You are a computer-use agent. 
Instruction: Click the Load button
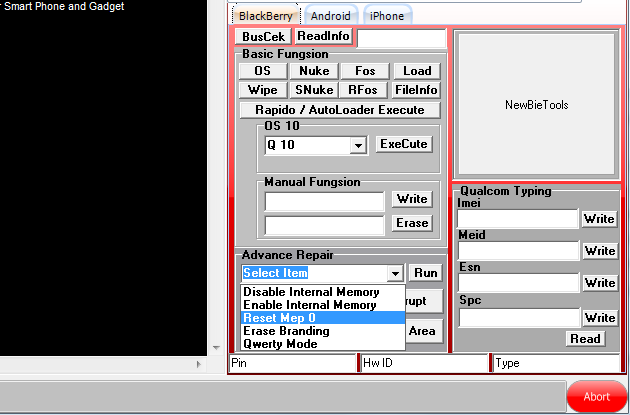417,71
